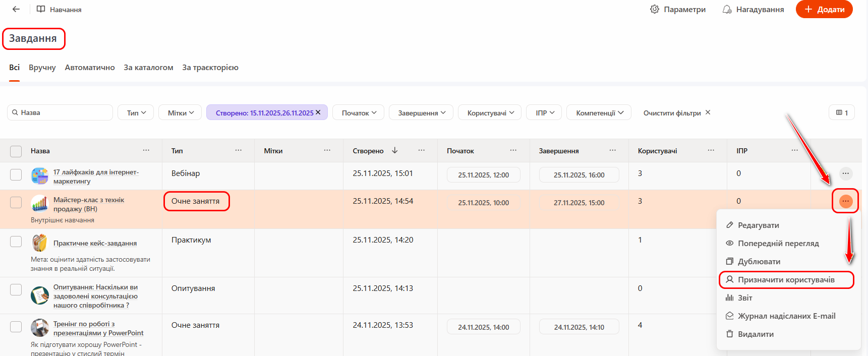Open Назва column options dots

[x=146, y=150]
